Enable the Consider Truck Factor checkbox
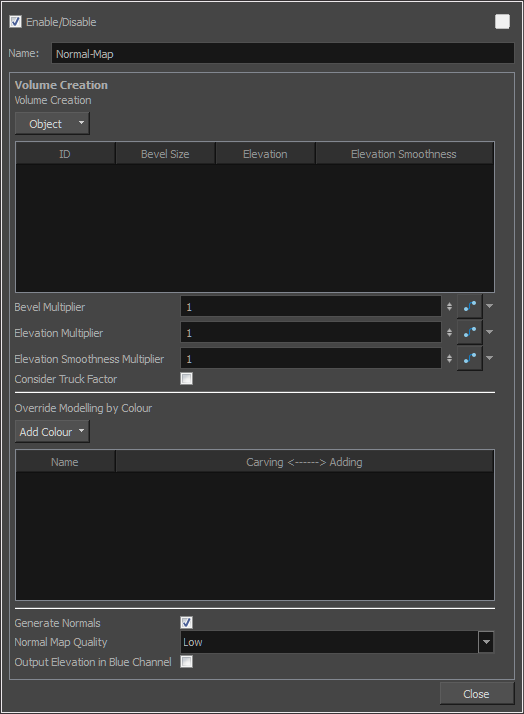The image size is (524, 714). [187, 378]
